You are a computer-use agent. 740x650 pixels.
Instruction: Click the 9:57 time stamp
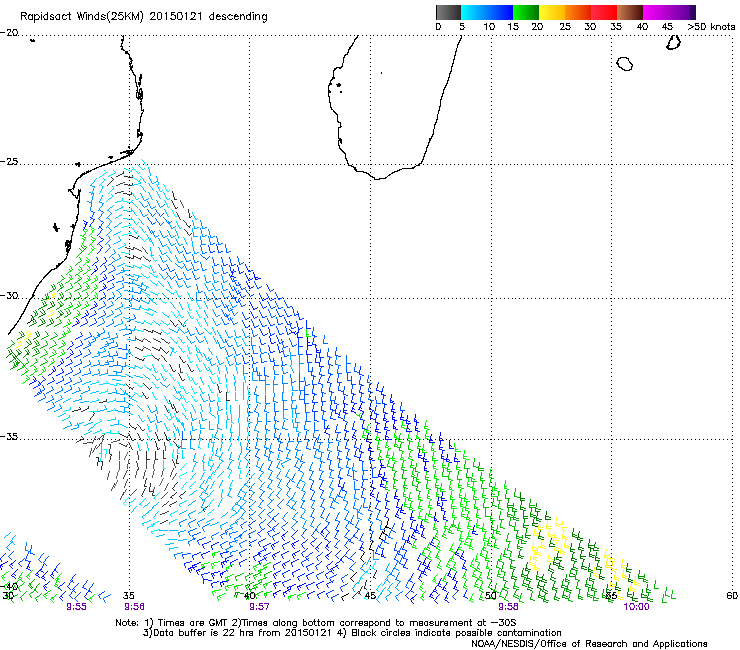coord(259,607)
